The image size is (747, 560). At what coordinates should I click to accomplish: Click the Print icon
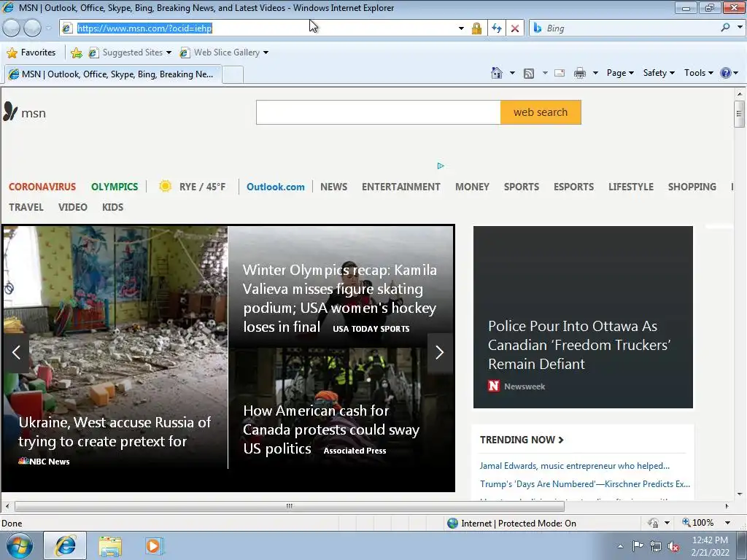pos(580,73)
